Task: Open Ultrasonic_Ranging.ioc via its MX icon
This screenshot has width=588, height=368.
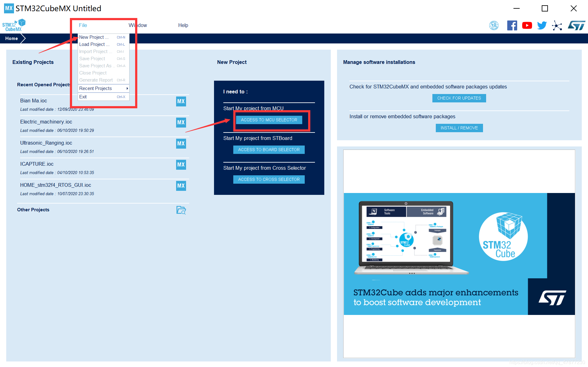Action: 181,143
